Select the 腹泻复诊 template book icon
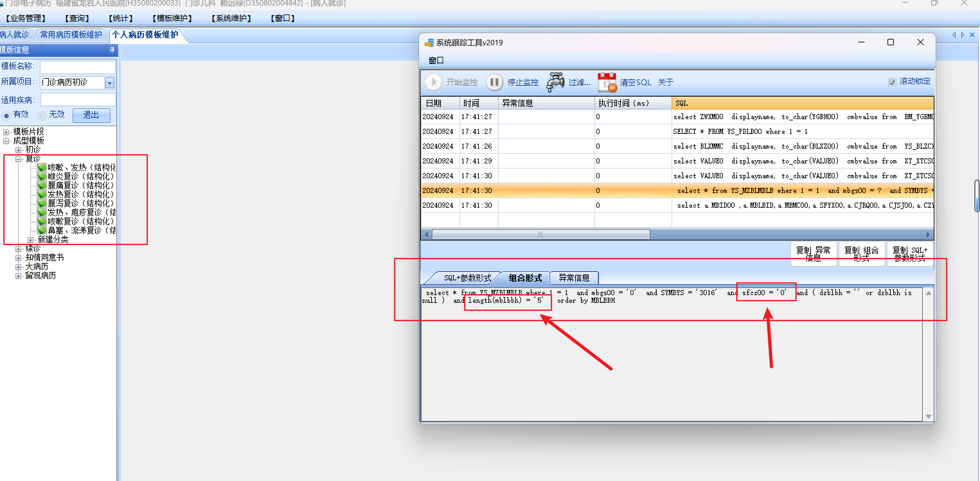 (x=42, y=204)
